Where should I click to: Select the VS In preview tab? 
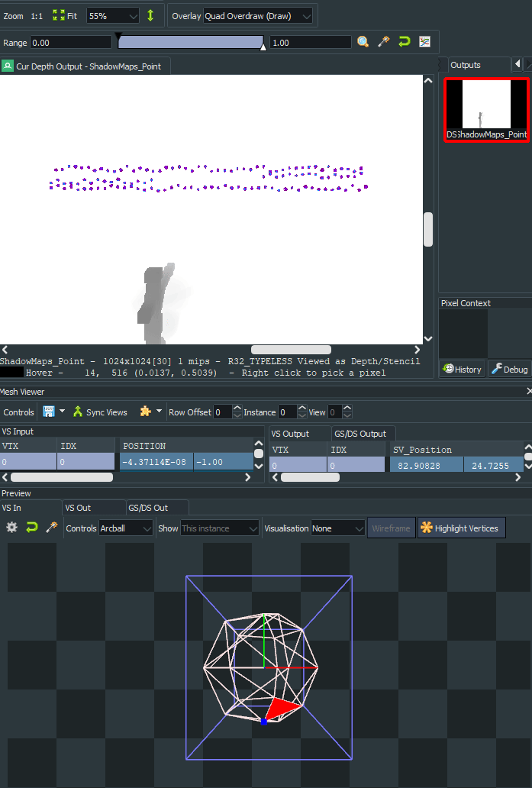[x=30, y=508]
